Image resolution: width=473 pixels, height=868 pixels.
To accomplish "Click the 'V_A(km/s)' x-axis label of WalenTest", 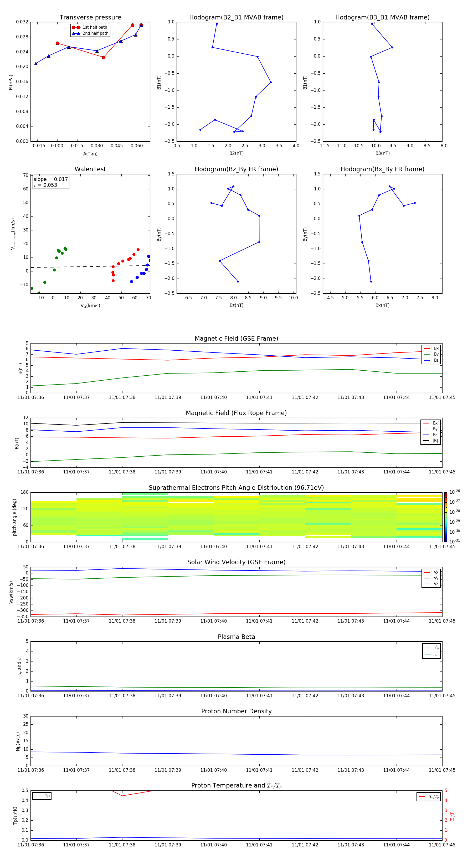I will point(90,306).
